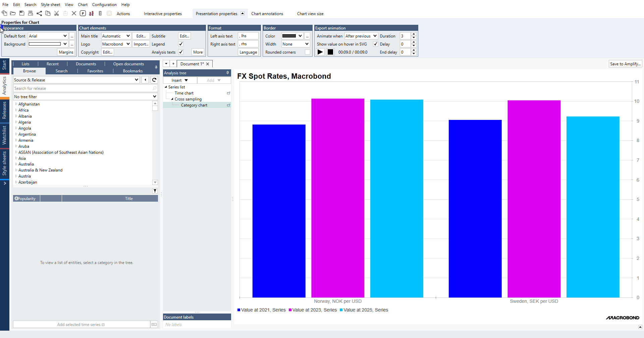
Task: Switch to the Favorites tab
Action: (95, 71)
